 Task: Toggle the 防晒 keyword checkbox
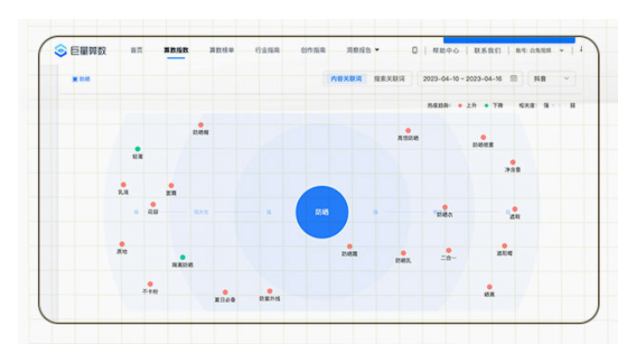[75, 79]
